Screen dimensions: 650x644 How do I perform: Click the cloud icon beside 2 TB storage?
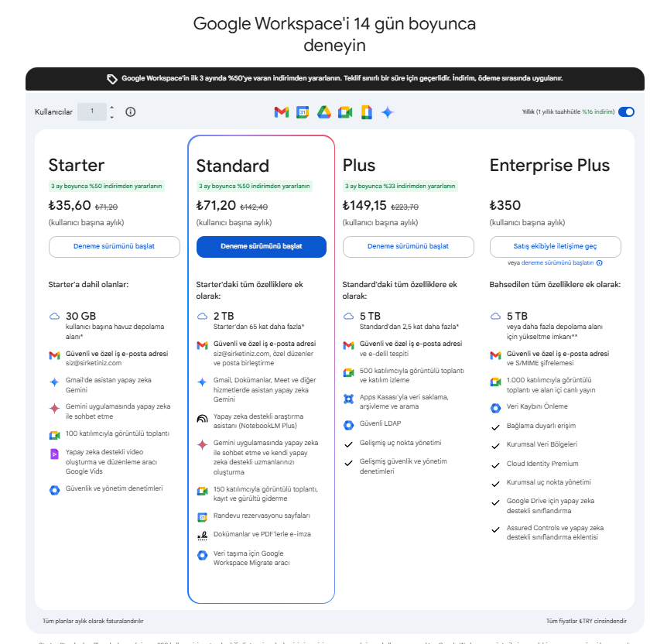pyautogui.click(x=202, y=317)
